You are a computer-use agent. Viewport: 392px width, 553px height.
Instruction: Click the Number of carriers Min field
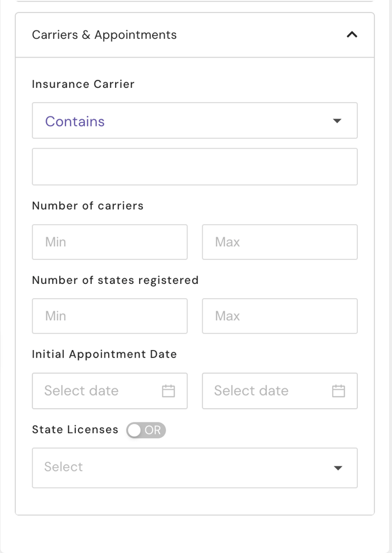pyautogui.click(x=109, y=242)
